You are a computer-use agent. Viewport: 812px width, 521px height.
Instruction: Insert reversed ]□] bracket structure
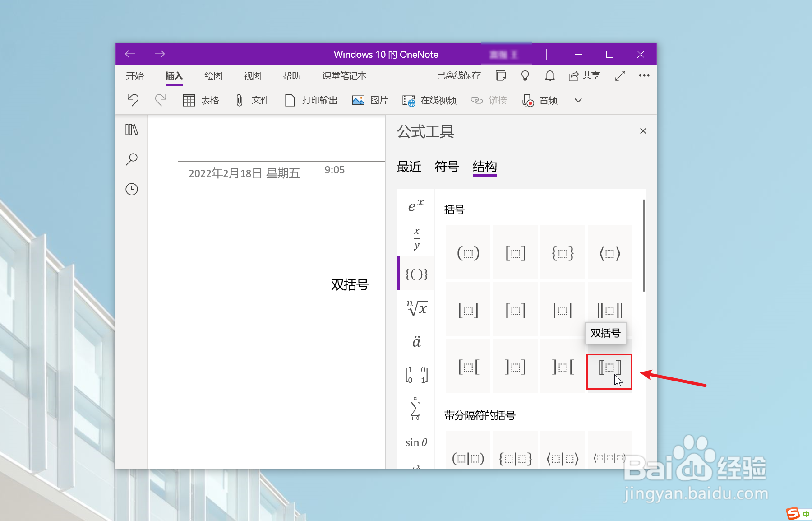516,367
